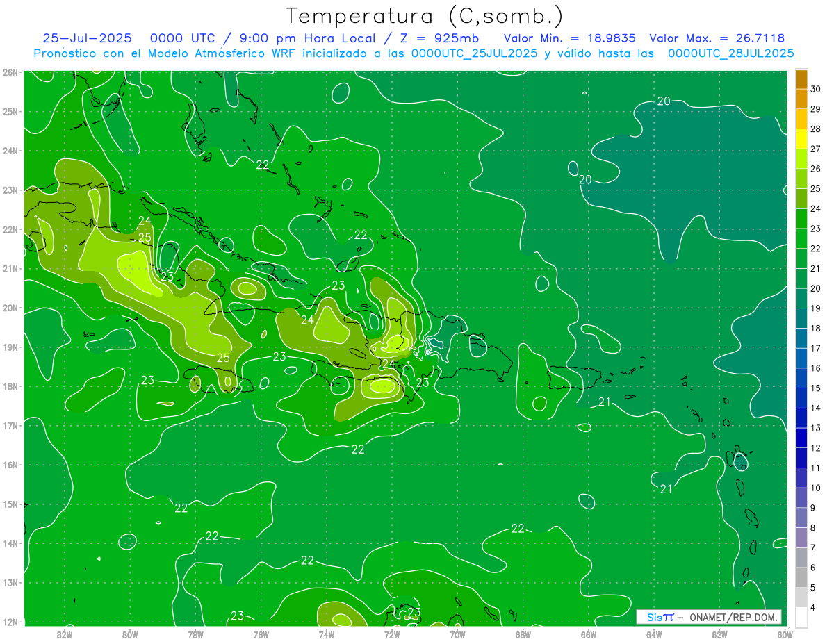Click the contour label '21' near 15N latitude
Screen dimensions: 834x644
(x=666, y=489)
